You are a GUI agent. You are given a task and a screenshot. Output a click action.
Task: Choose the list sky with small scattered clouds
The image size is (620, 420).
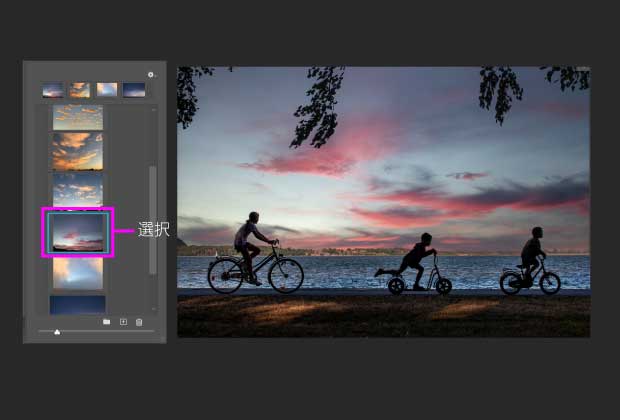pyautogui.click(x=78, y=117)
